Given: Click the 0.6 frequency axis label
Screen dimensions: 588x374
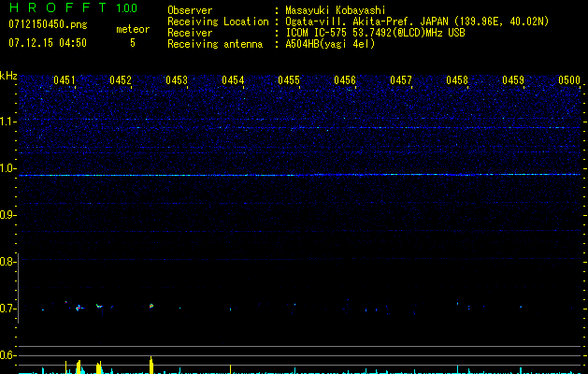Looking at the screenshot, I should pyautogui.click(x=8, y=355).
